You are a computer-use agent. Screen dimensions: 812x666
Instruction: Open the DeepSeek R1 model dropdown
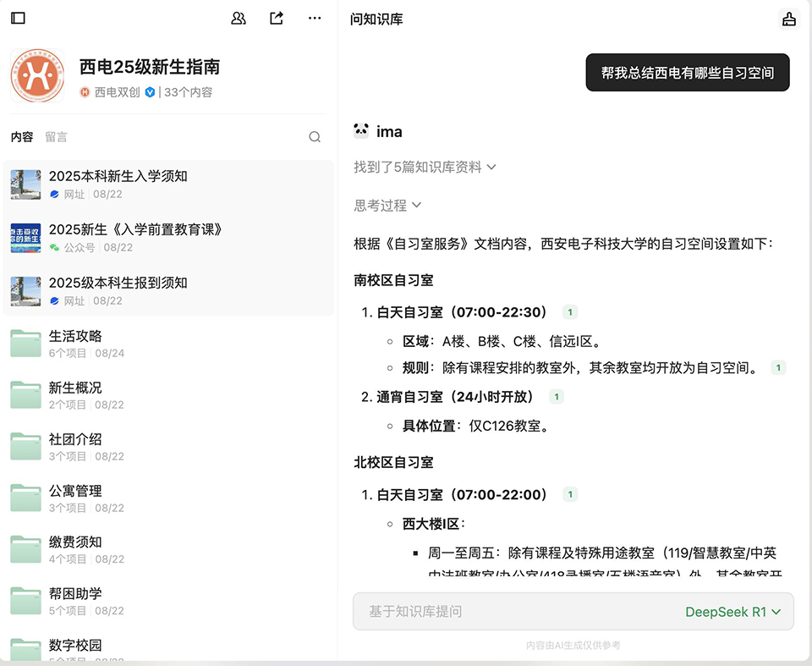(732, 612)
